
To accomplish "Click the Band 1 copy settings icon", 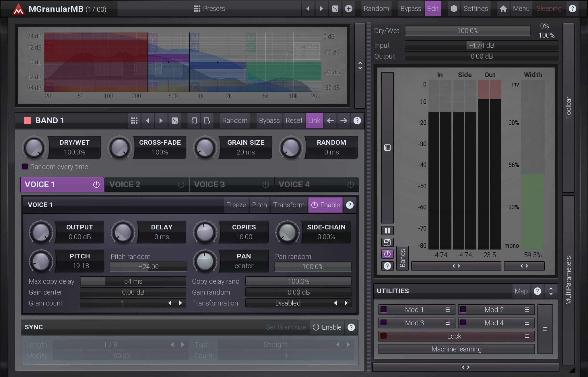I will coord(194,121).
